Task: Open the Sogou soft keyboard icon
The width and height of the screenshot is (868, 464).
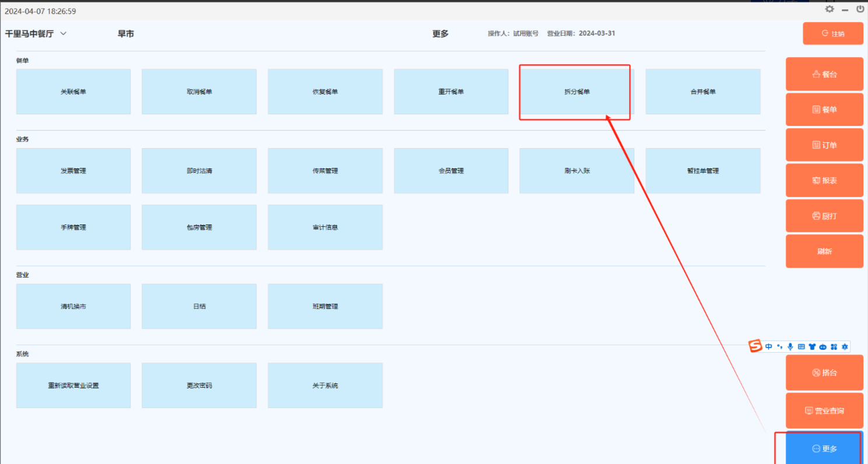Action: point(801,347)
